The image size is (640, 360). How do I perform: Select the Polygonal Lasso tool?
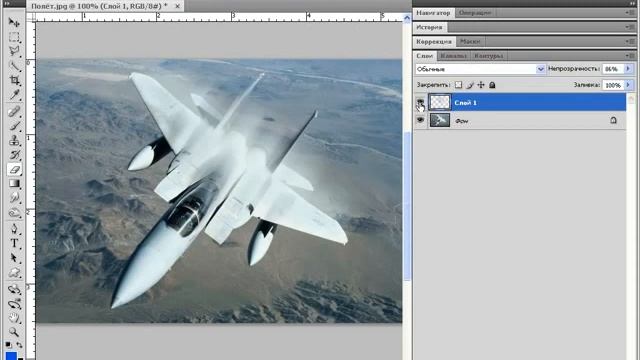pyautogui.click(x=14, y=51)
